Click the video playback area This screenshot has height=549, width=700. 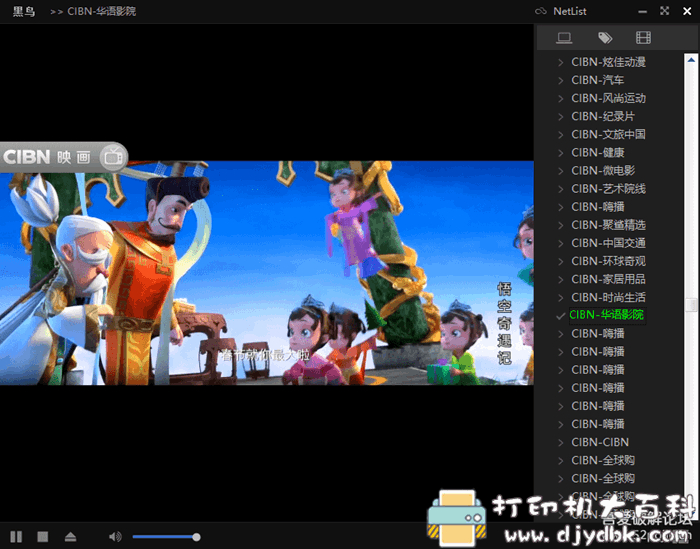267,272
